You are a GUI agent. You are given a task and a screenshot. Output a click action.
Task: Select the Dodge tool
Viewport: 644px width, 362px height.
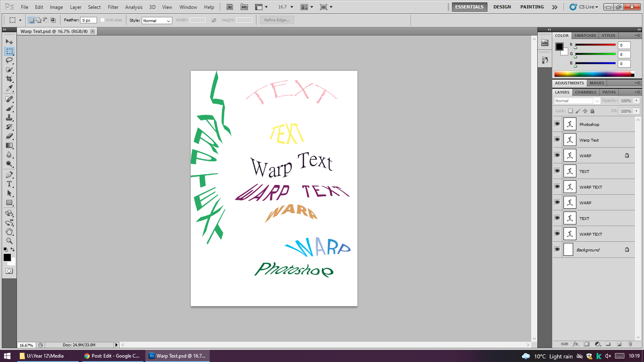tap(9, 164)
